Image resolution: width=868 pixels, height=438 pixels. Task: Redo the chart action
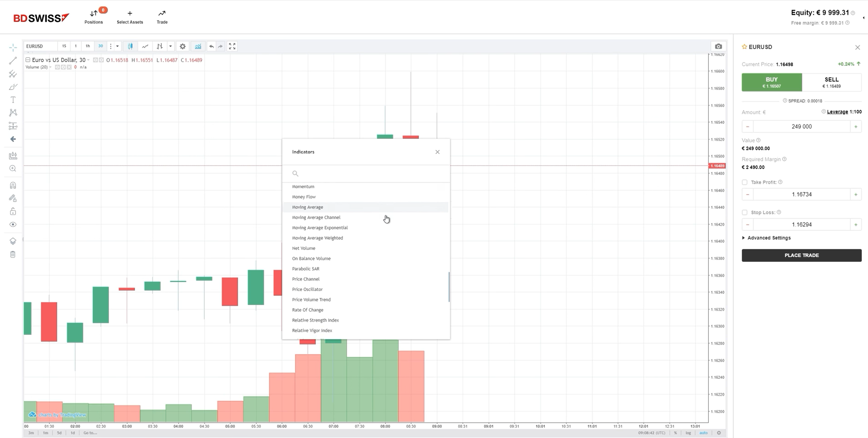tap(220, 46)
